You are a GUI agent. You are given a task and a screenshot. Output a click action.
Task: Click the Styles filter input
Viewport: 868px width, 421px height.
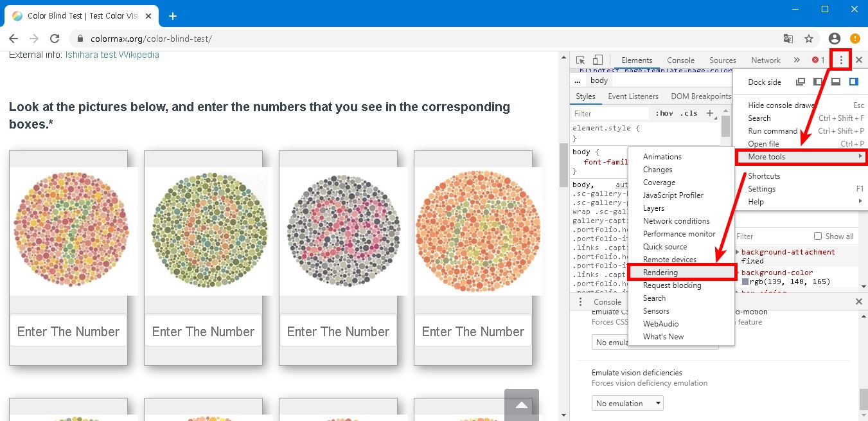pos(611,113)
